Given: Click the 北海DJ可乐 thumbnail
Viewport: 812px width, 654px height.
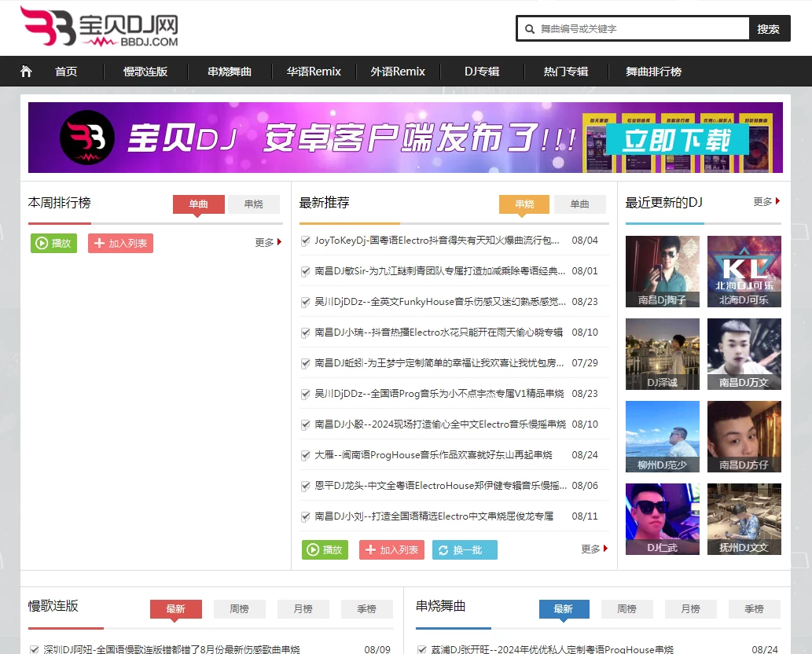Looking at the screenshot, I should (744, 271).
